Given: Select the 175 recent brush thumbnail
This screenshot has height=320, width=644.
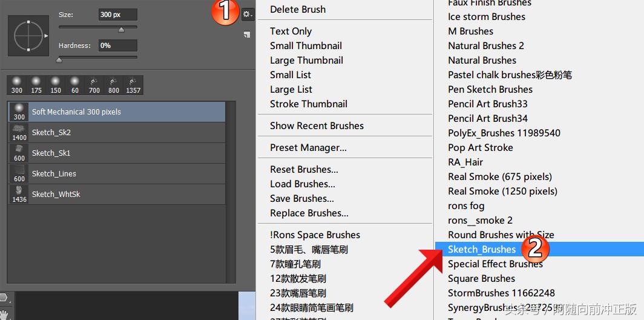Looking at the screenshot, I should pos(36,85).
